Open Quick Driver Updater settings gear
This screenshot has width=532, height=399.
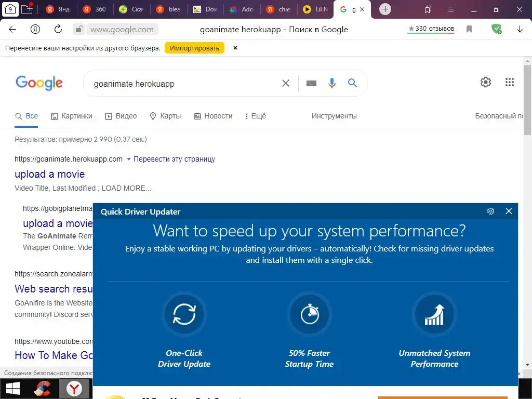[x=490, y=211]
